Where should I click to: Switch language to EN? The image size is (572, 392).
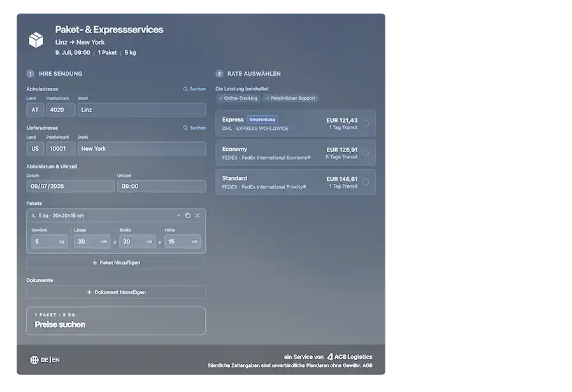pyautogui.click(x=56, y=360)
